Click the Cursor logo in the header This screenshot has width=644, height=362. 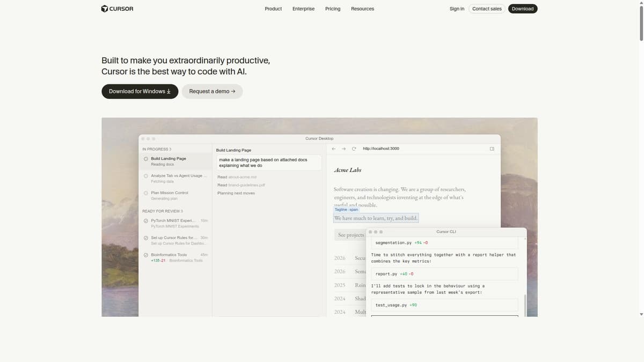[x=117, y=9]
